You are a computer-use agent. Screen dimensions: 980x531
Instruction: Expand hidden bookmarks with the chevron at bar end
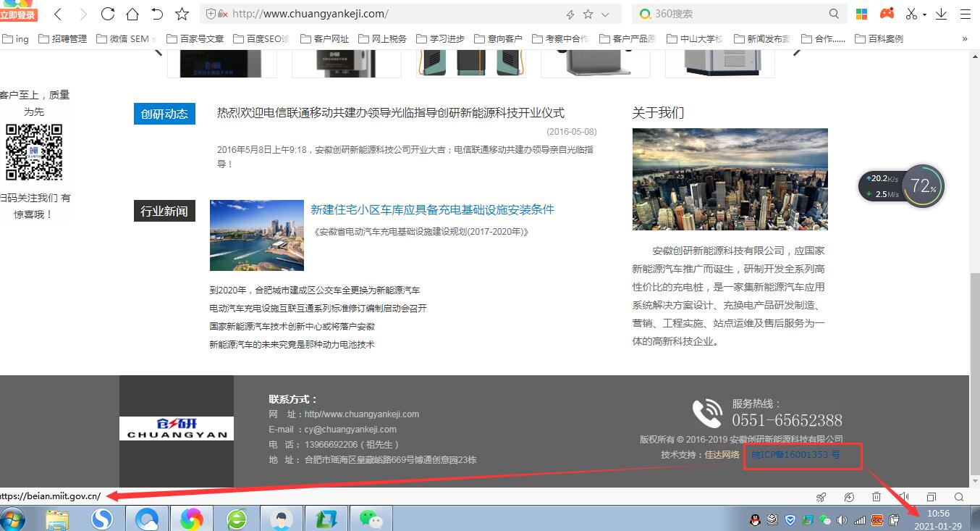[x=965, y=38]
